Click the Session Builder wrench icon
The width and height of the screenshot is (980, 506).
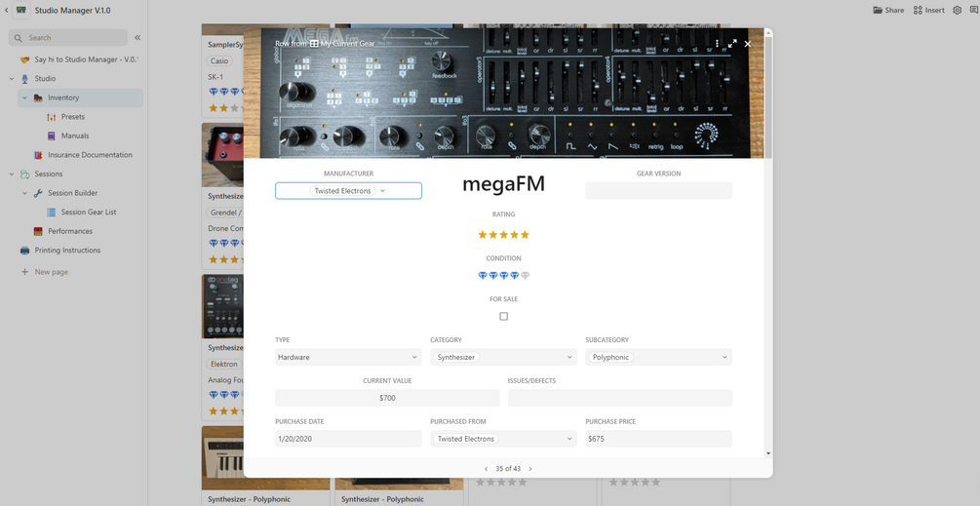click(38, 193)
